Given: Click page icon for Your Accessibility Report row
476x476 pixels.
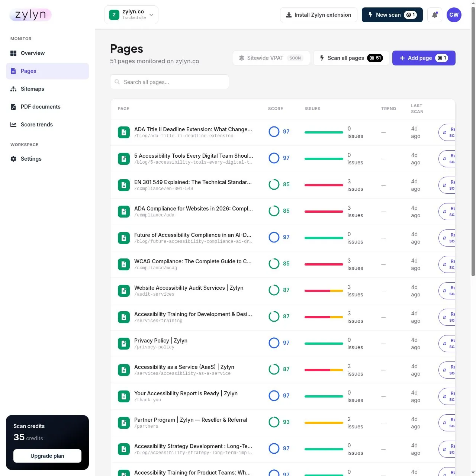Looking at the screenshot, I should [x=124, y=396].
